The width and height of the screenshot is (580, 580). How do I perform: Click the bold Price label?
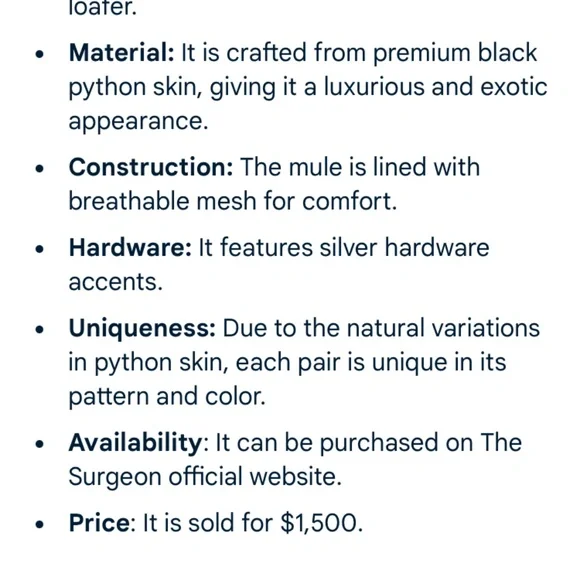(x=99, y=523)
